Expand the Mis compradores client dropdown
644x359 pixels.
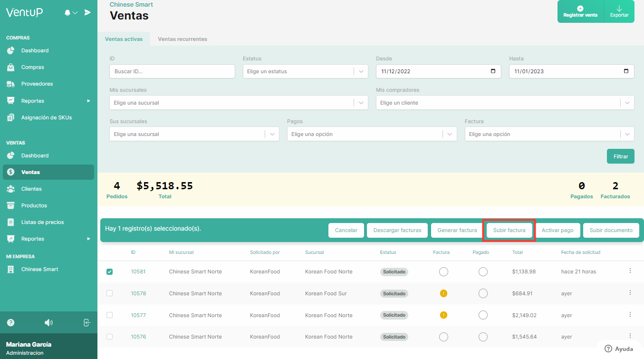click(505, 103)
